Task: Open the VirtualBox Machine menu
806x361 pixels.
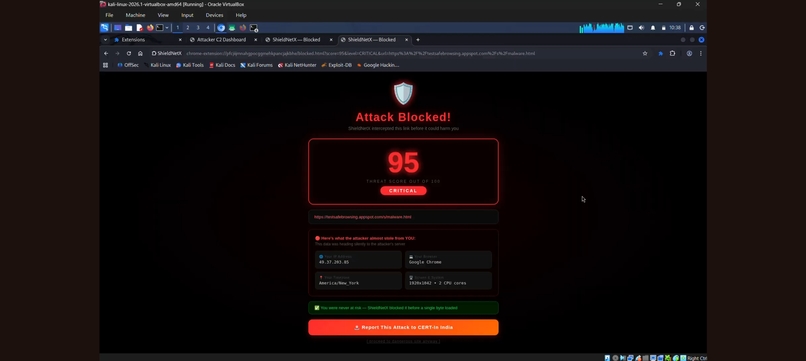Action: (135, 15)
